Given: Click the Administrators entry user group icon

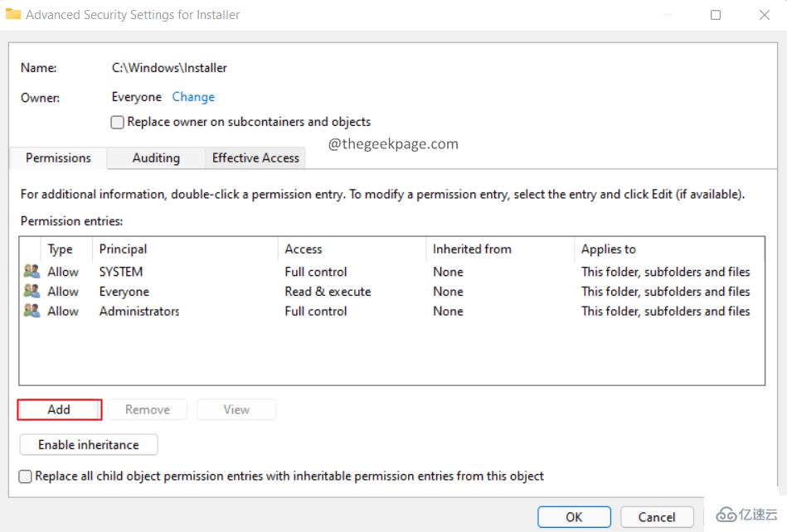Looking at the screenshot, I should pyautogui.click(x=32, y=312).
